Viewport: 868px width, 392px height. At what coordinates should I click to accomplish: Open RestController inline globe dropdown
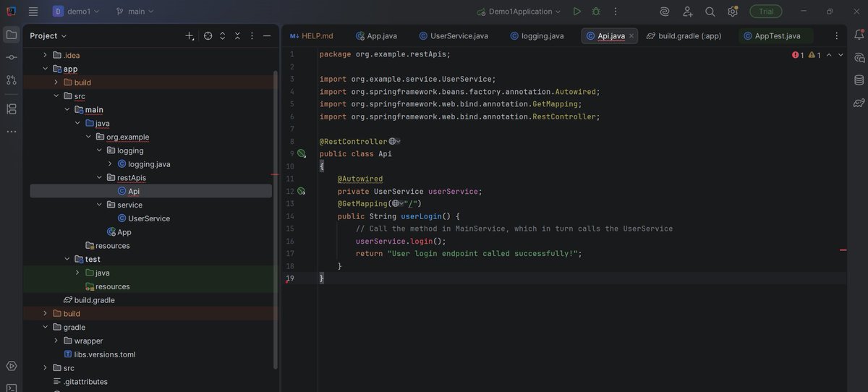coord(395,142)
